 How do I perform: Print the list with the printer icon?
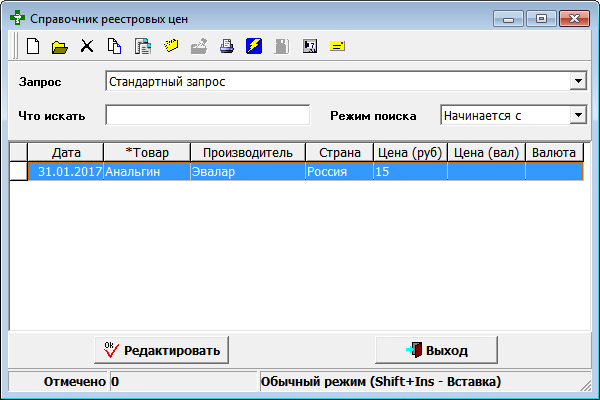coord(227,46)
